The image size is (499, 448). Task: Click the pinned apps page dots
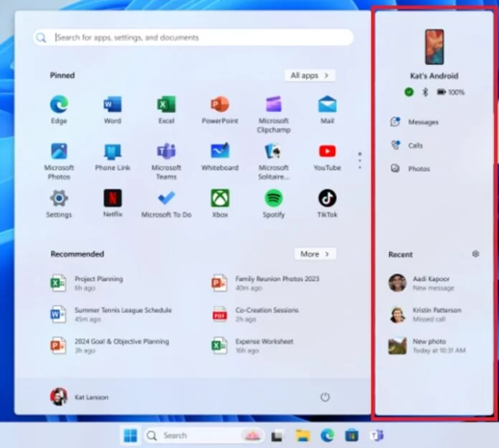click(359, 160)
